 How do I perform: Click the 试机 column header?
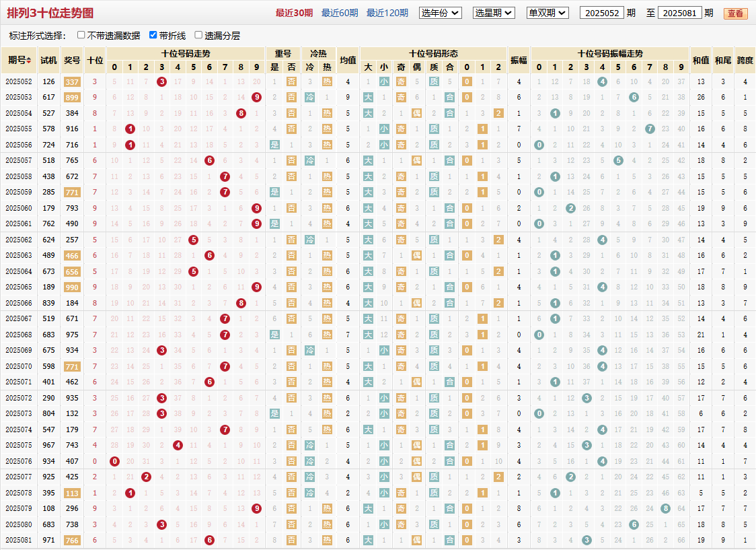tap(48, 61)
